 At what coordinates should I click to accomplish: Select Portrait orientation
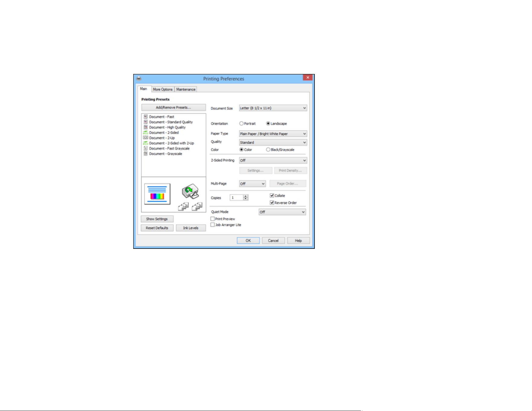(241, 124)
